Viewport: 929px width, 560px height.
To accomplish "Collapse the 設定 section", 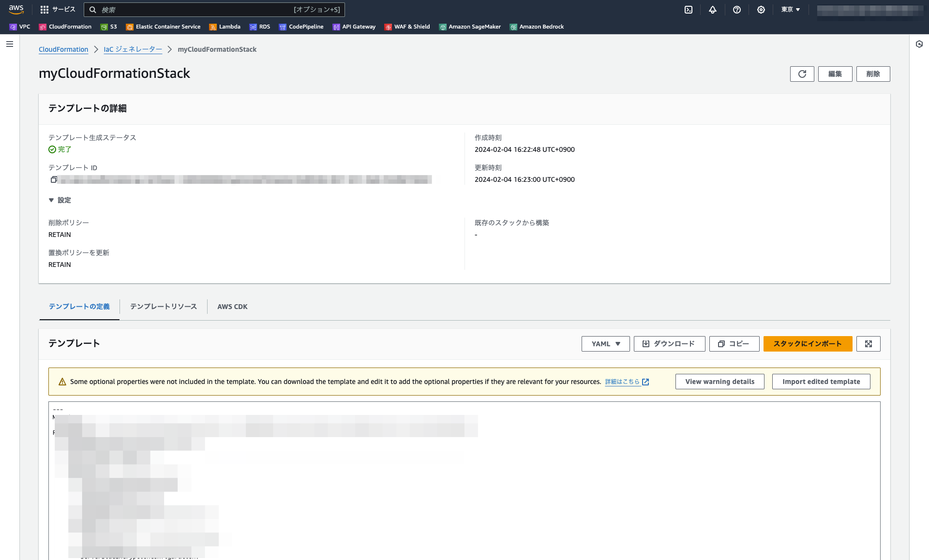I will pyautogui.click(x=60, y=200).
